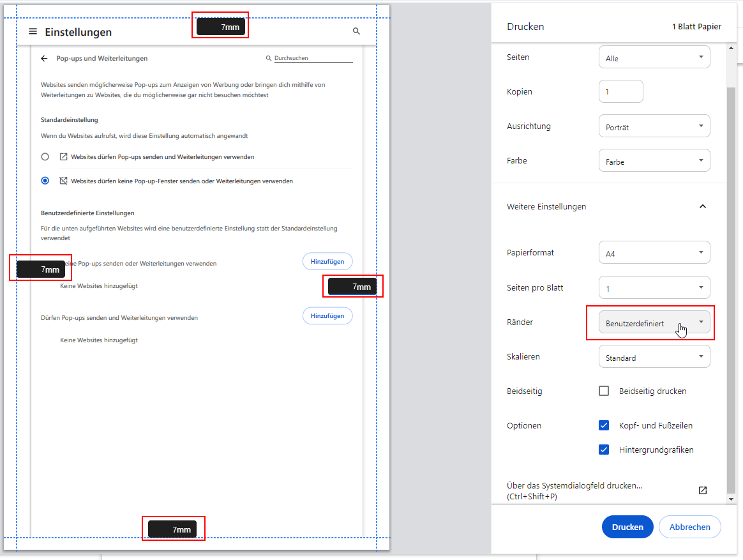Click the open-in-new icon for the system dialog

click(703, 490)
